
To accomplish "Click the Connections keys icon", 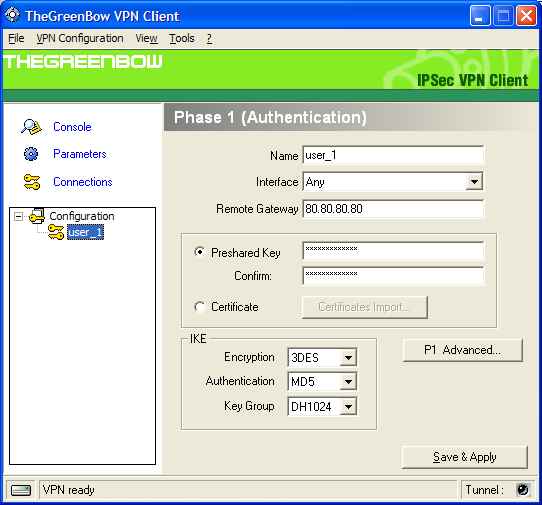I will [x=32, y=182].
